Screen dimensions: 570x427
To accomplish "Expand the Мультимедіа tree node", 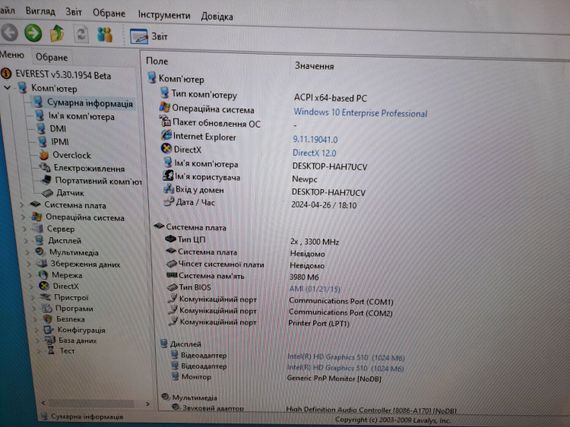I will coord(28,252).
